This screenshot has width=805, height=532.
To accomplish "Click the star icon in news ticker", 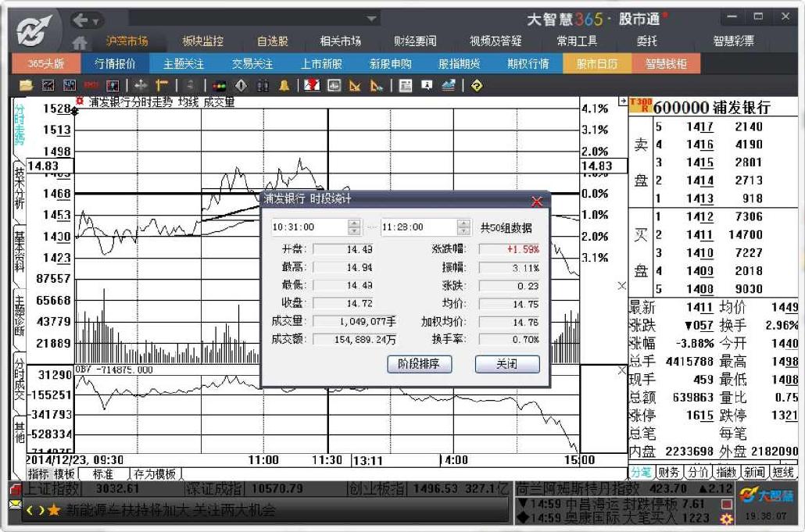I will (x=54, y=510).
